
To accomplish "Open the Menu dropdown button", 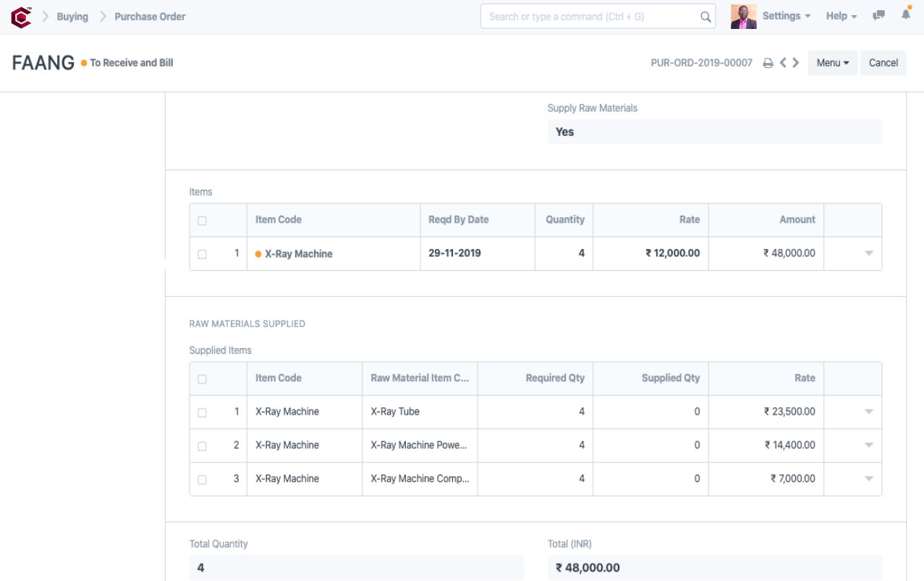I will coord(832,63).
